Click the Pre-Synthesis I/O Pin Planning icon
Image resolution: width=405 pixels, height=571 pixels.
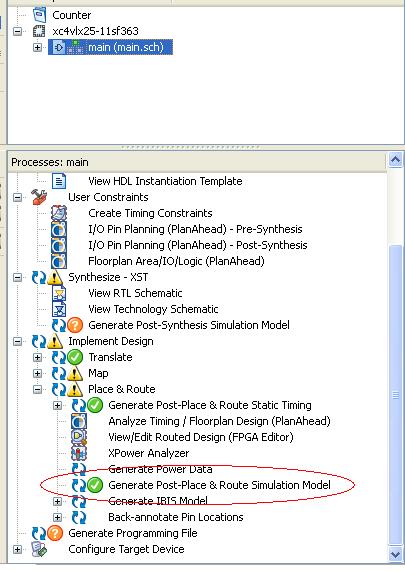click(x=59, y=229)
